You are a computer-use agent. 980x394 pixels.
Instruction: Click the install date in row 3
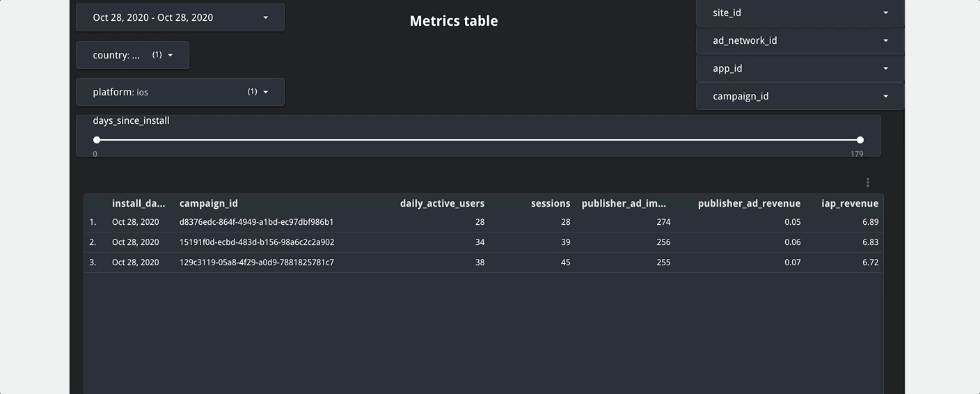(x=135, y=262)
